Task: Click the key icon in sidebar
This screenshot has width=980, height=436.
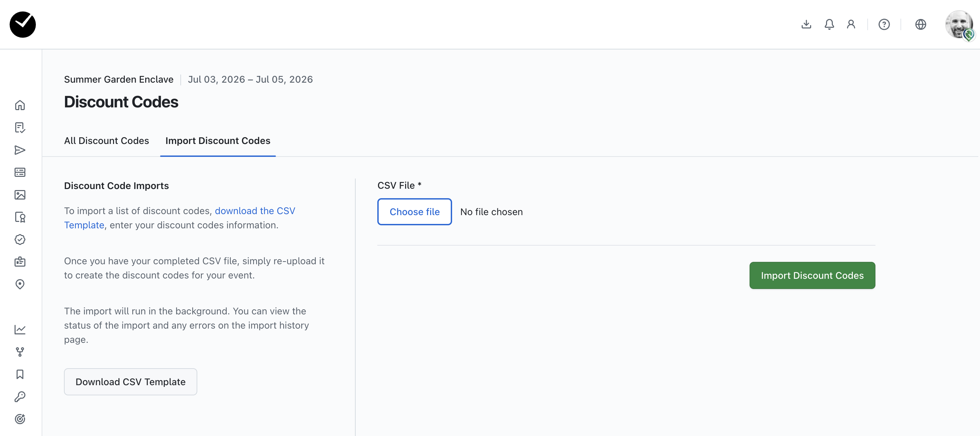Action: click(20, 397)
